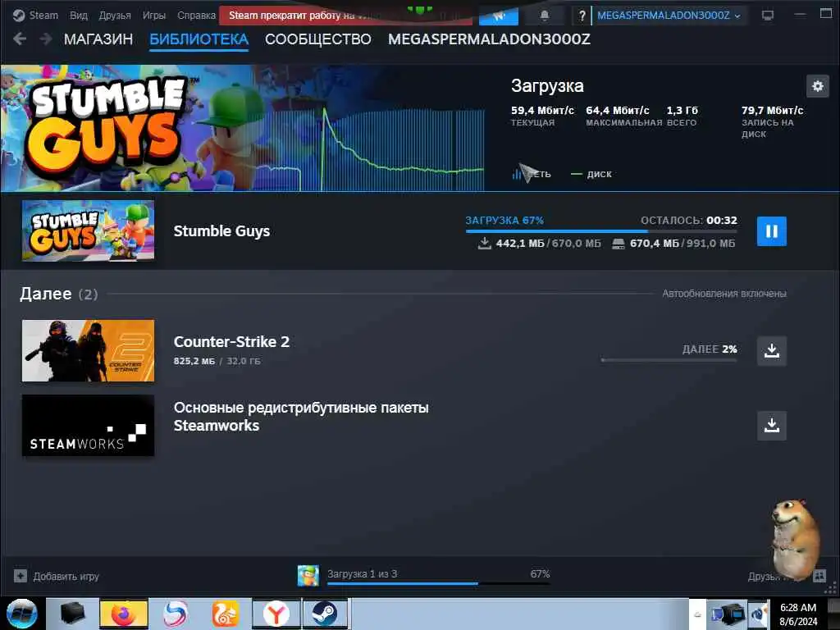Open the Вид menu
This screenshot has width=840, height=630.
coord(78,15)
